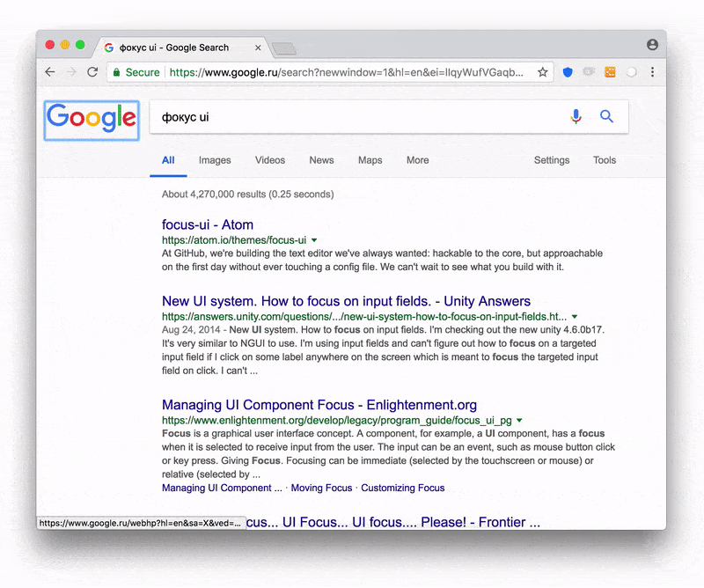The width and height of the screenshot is (704, 588).
Task: Open search Tools options
Action: click(605, 160)
